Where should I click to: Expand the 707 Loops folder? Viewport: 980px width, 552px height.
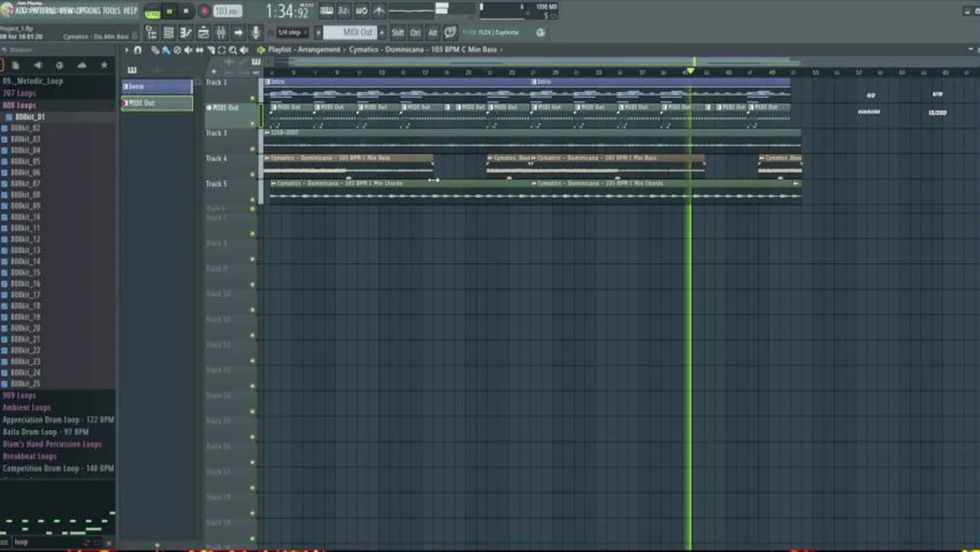(x=19, y=93)
